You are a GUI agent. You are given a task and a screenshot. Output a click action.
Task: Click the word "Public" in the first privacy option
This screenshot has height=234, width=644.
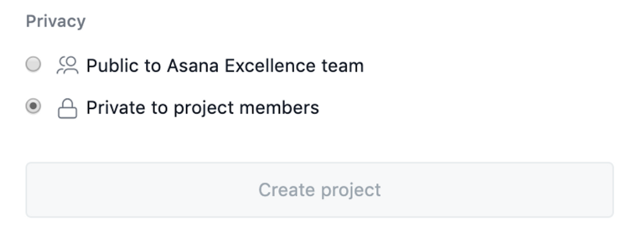[x=114, y=66]
